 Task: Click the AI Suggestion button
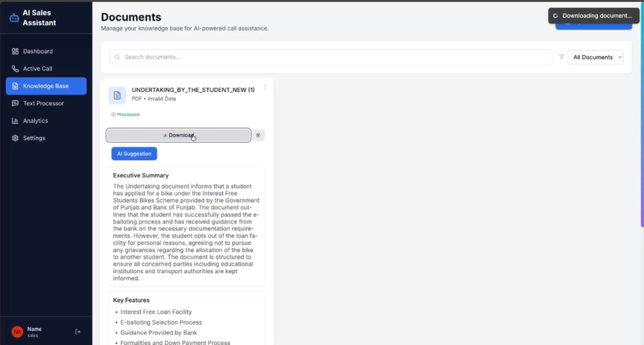pos(134,154)
